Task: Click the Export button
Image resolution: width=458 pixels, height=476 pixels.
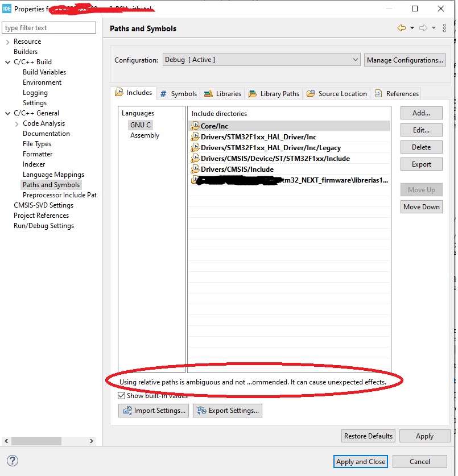Action: (421, 164)
